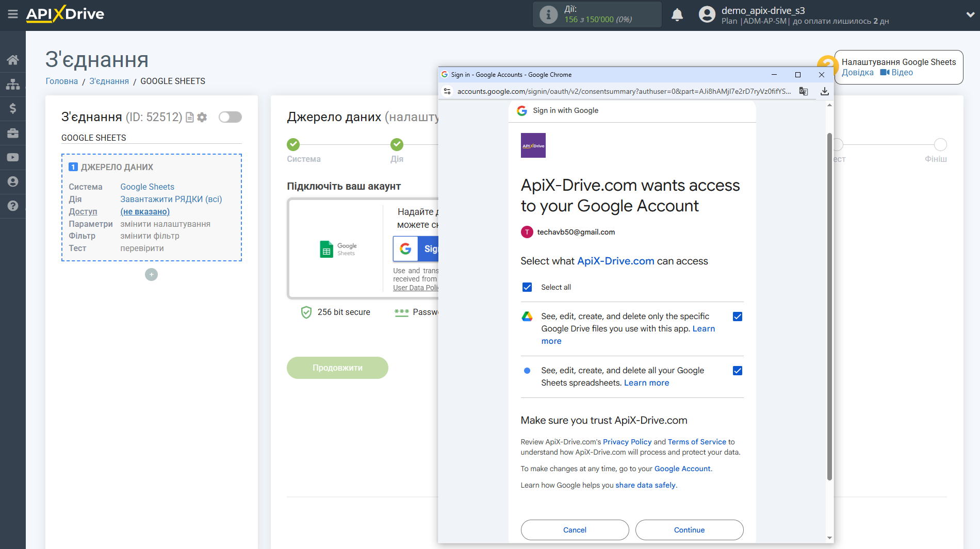Image resolution: width=980 pixels, height=549 pixels.
Task: Uncheck the Google Drive files access checkbox
Action: (738, 316)
